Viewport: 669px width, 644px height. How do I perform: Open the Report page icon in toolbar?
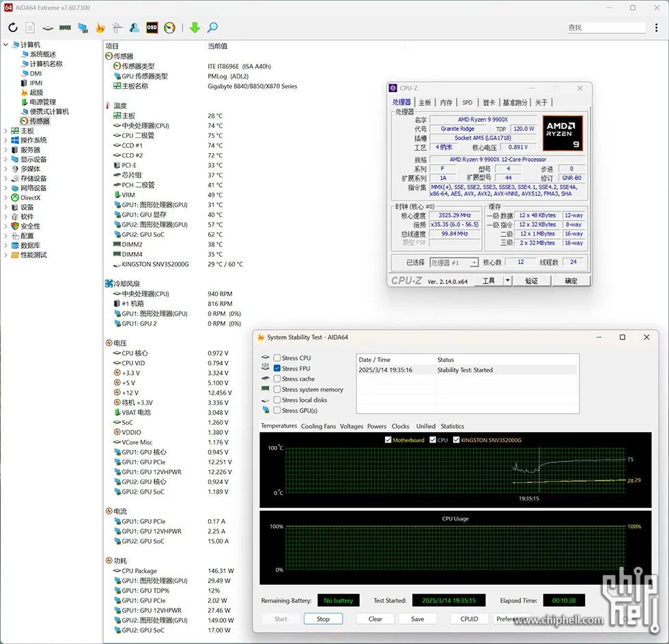[x=30, y=28]
